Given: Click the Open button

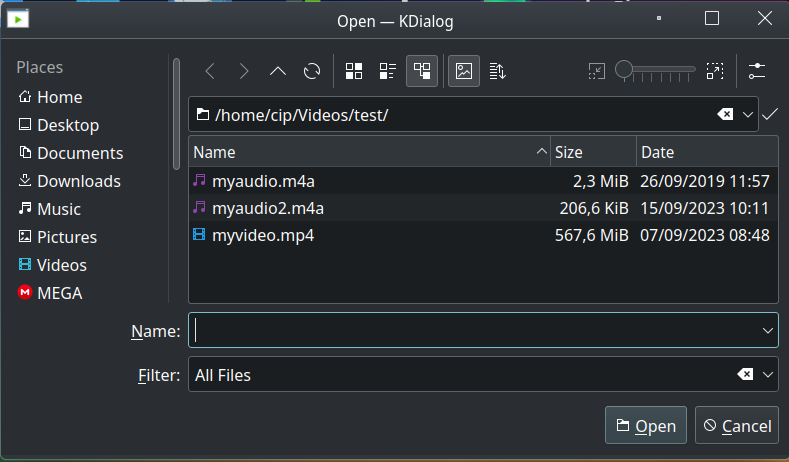Looking at the screenshot, I should [x=646, y=425].
